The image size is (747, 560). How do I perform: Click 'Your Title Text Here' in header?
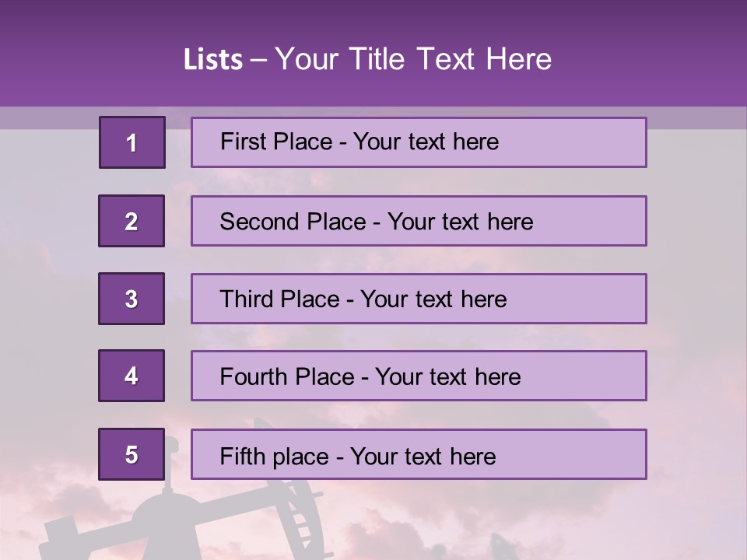(413, 60)
